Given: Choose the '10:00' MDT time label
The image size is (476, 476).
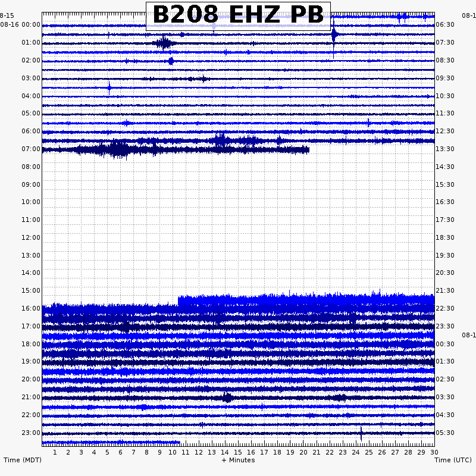Looking at the screenshot, I should (31, 202).
